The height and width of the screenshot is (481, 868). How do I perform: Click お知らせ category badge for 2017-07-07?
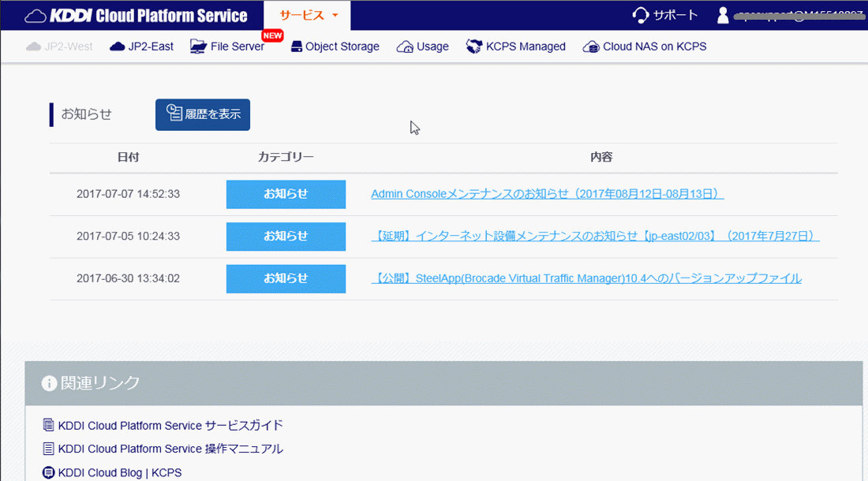(x=286, y=194)
